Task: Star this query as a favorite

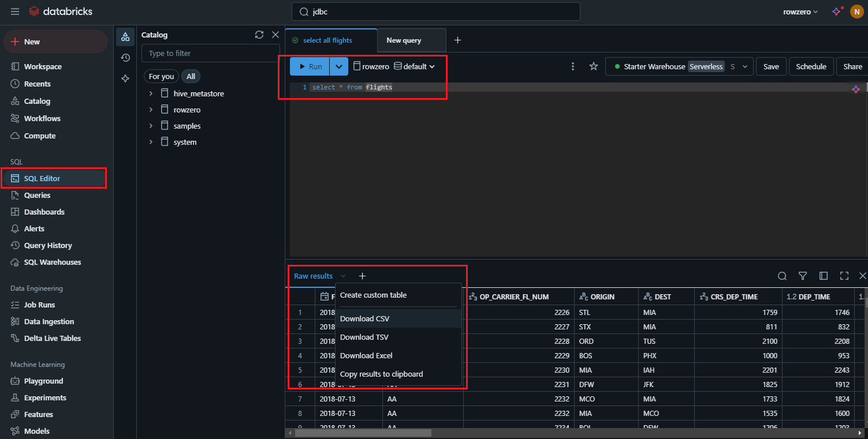Action: 593,66
